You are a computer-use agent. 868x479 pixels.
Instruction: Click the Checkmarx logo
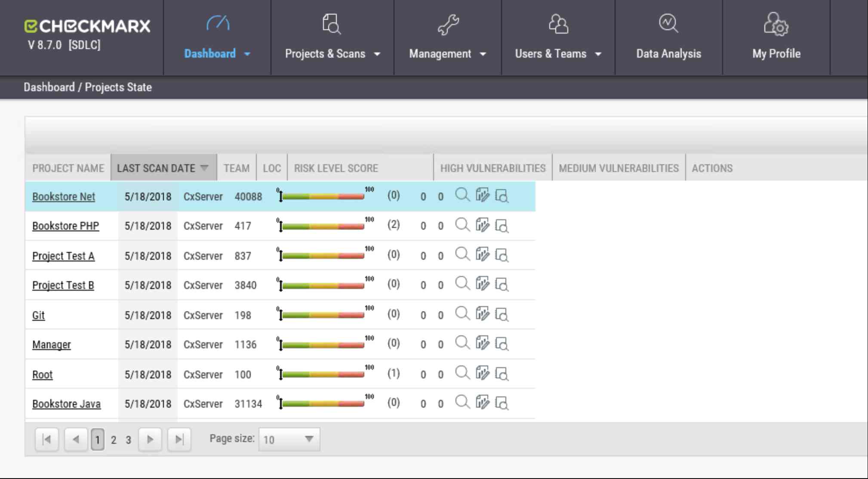[x=87, y=27]
